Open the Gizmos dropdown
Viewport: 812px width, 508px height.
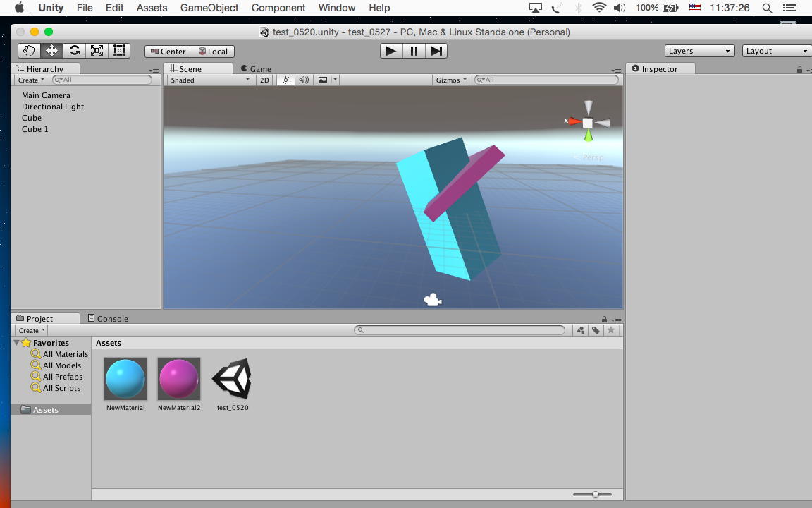(x=451, y=80)
